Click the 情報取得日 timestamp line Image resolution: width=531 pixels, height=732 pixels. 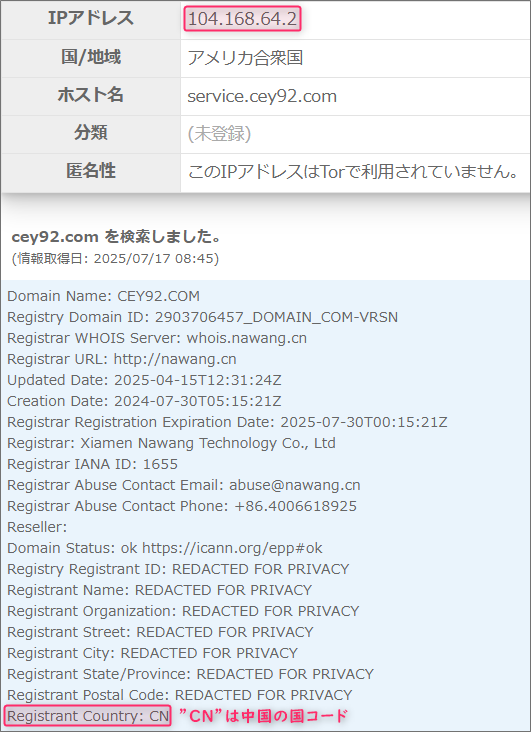[x=115, y=258]
